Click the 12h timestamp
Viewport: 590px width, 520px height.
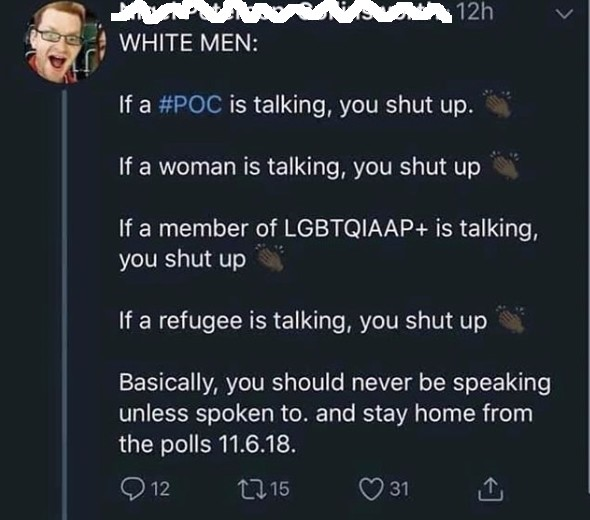tap(476, 13)
